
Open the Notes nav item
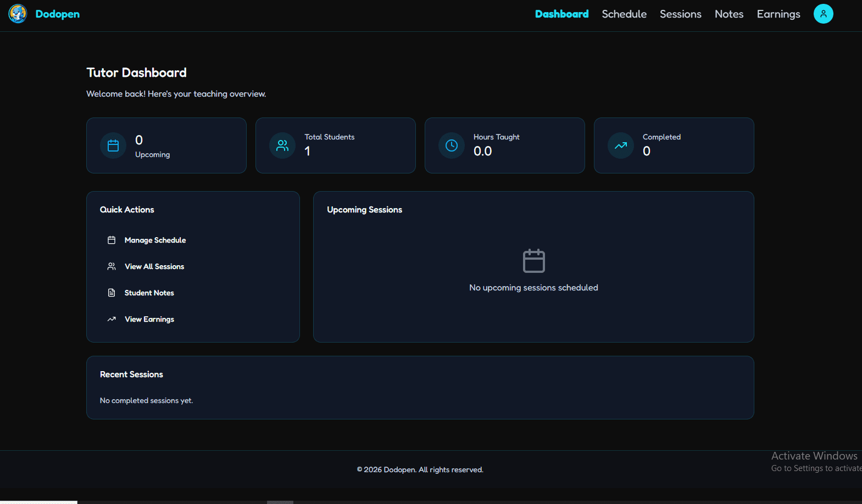tap(729, 14)
